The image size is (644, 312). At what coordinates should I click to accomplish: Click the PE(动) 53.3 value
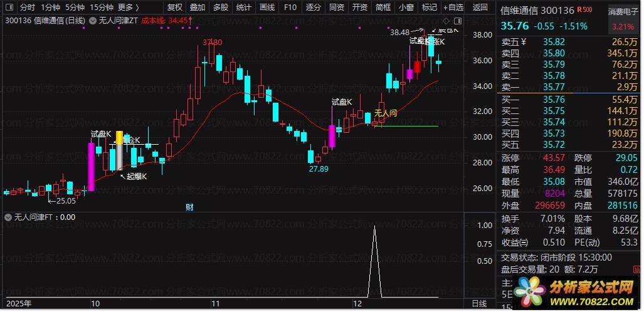pyautogui.click(x=629, y=242)
